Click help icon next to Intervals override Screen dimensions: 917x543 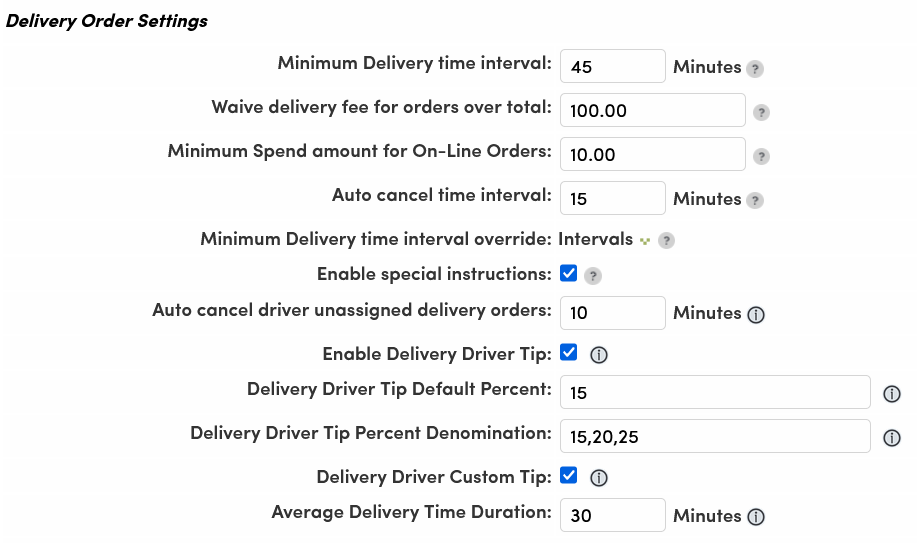[666, 240]
